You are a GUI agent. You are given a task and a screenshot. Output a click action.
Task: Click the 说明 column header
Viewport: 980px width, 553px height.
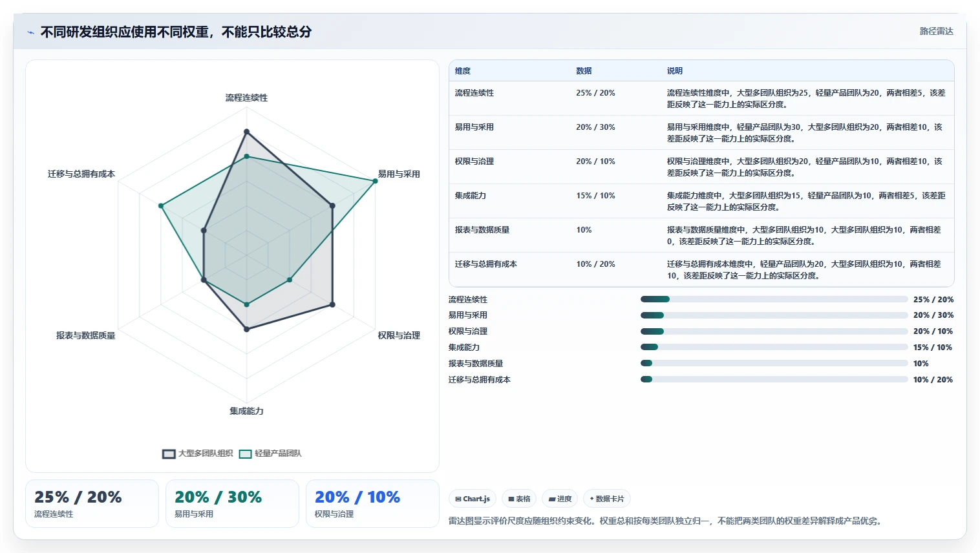[x=675, y=71]
